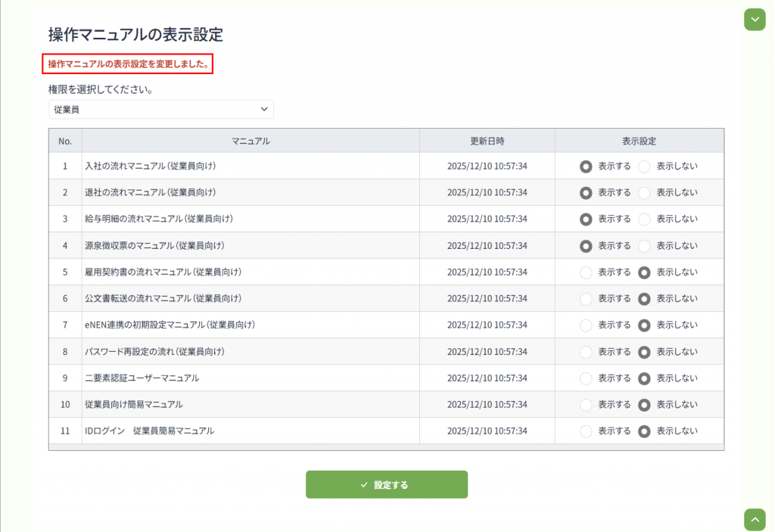This screenshot has width=775, height=532.
Task: Click the No. column header
Action: (65, 141)
